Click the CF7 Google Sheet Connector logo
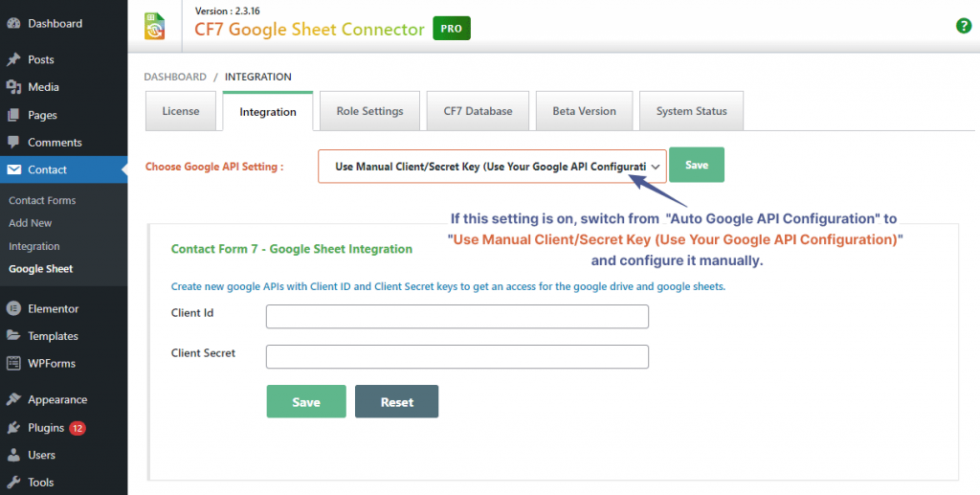Viewport: 980px width, 495px height. point(155,26)
